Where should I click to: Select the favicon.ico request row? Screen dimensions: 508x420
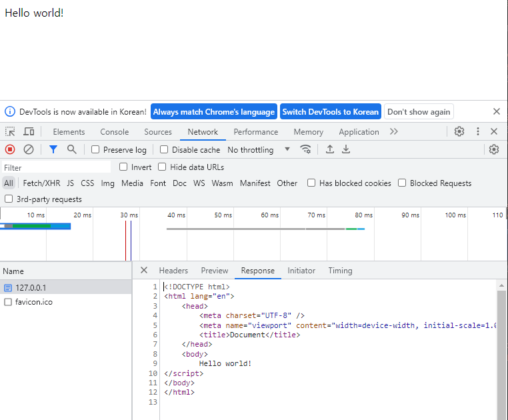pyautogui.click(x=66, y=302)
